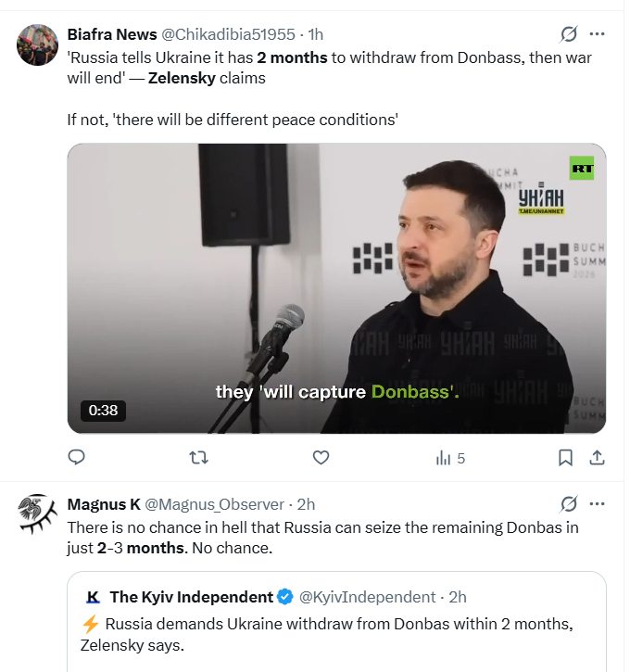Open Magnus K profile name
This screenshot has width=630, height=672.
[x=104, y=504]
